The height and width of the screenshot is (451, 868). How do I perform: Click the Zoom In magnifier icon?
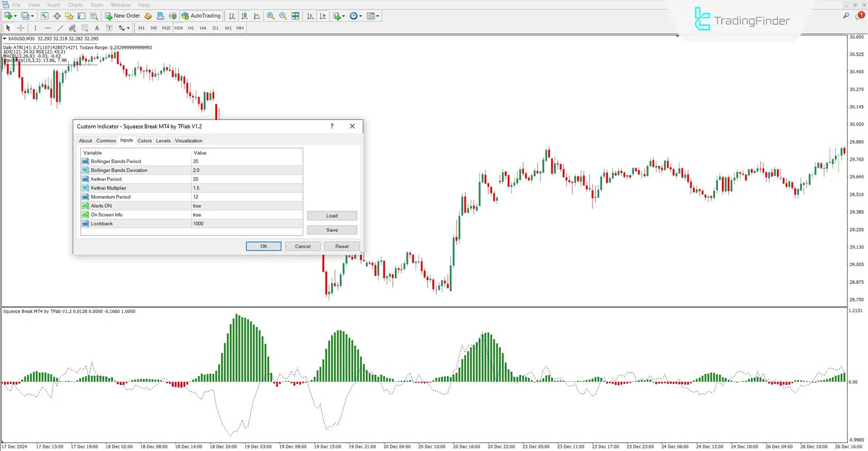pyautogui.click(x=271, y=16)
